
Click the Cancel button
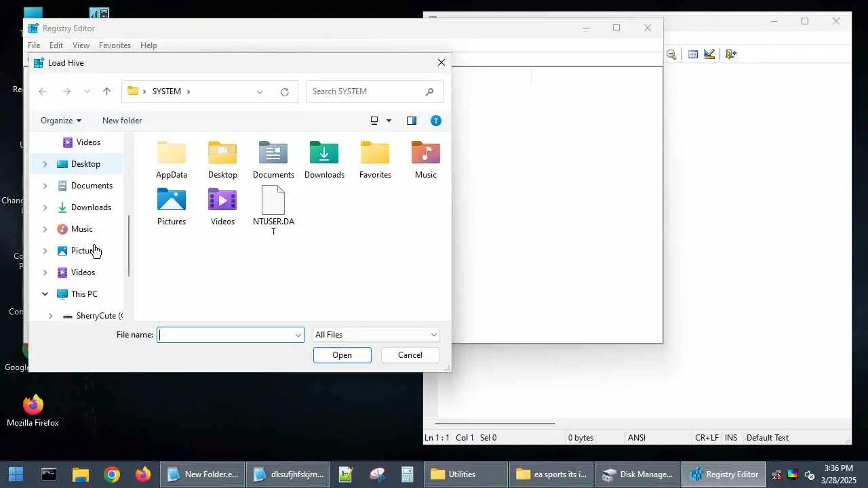pyautogui.click(x=410, y=355)
